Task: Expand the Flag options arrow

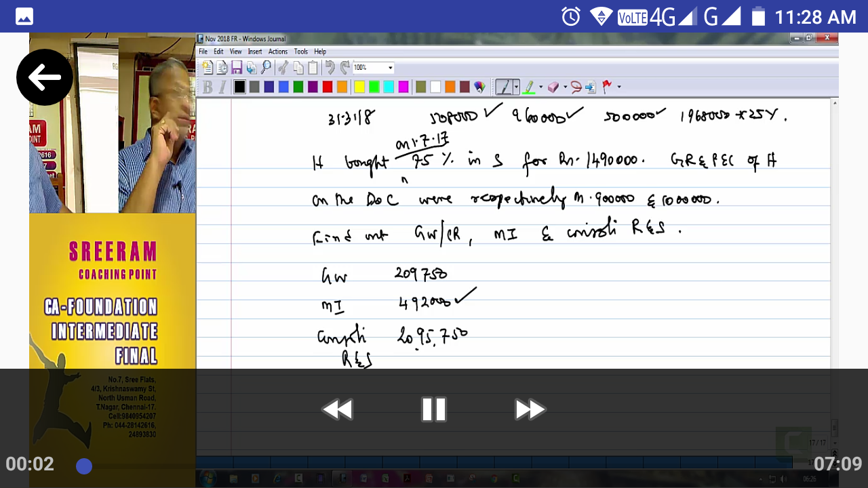Action: tap(618, 87)
